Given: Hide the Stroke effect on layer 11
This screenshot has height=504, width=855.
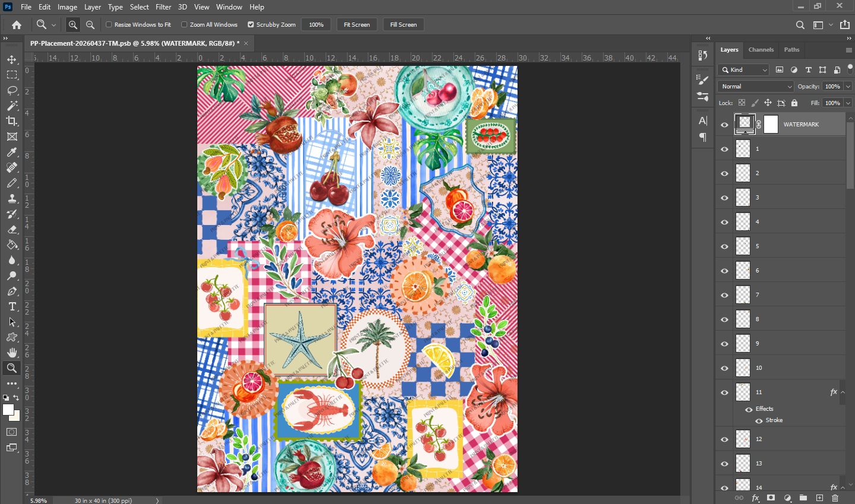Looking at the screenshot, I should pos(759,420).
